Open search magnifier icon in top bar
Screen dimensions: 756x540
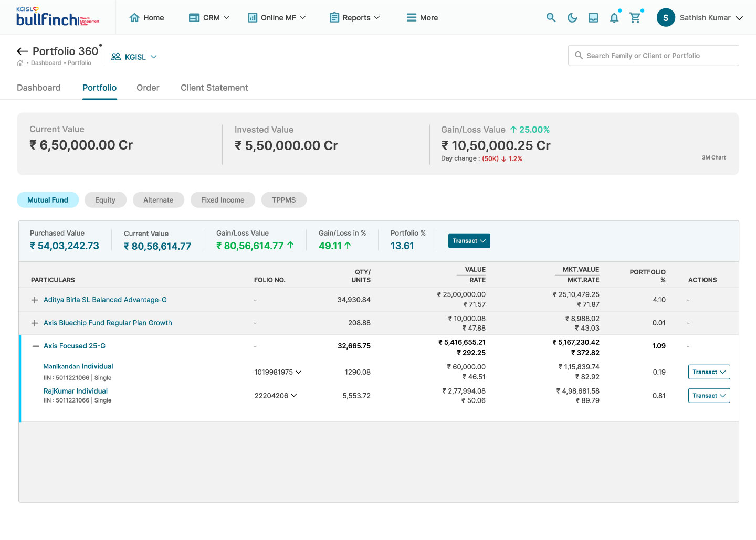[x=551, y=17]
